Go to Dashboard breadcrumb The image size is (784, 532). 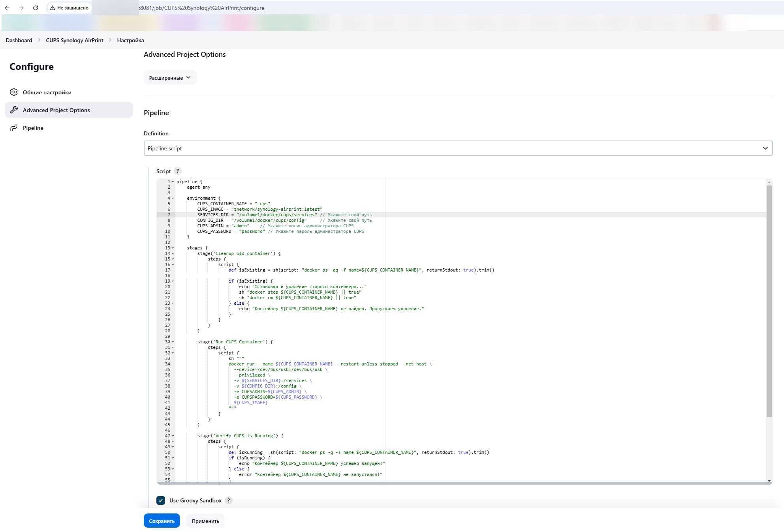click(19, 40)
